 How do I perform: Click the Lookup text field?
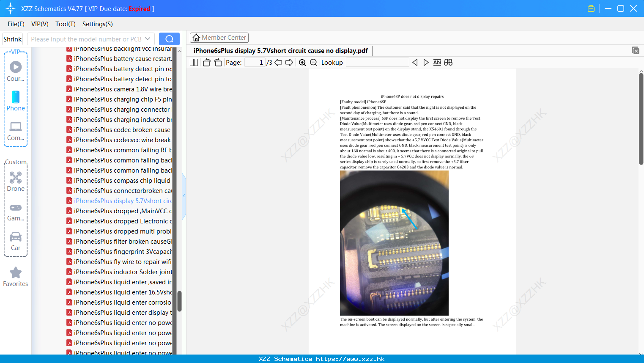click(x=377, y=62)
